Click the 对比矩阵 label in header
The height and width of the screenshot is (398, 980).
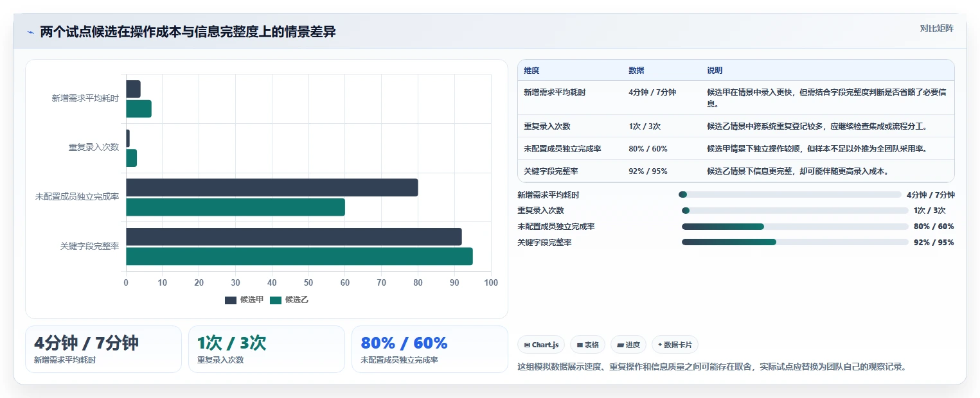(x=937, y=28)
